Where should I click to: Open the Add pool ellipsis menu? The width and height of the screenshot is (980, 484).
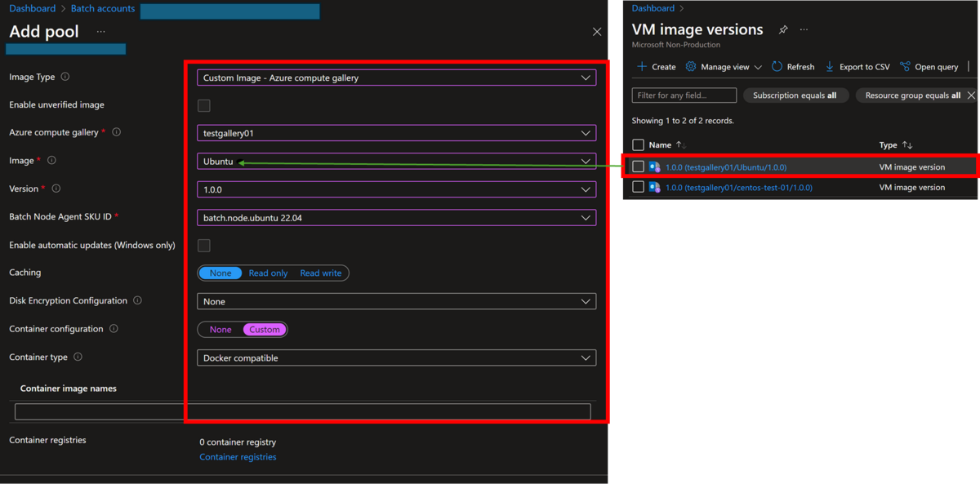pos(100,32)
